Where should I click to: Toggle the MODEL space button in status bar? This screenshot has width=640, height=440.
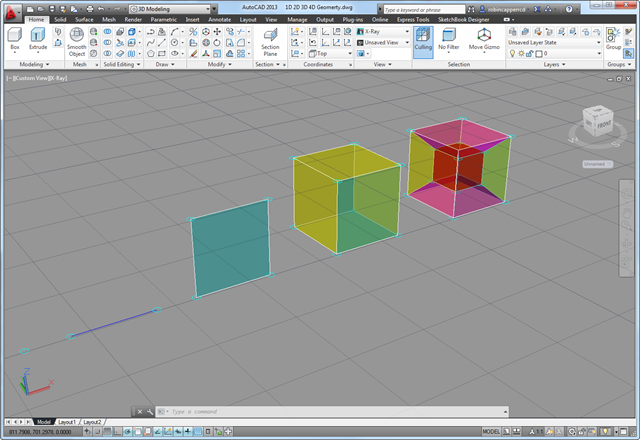click(x=491, y=432)
